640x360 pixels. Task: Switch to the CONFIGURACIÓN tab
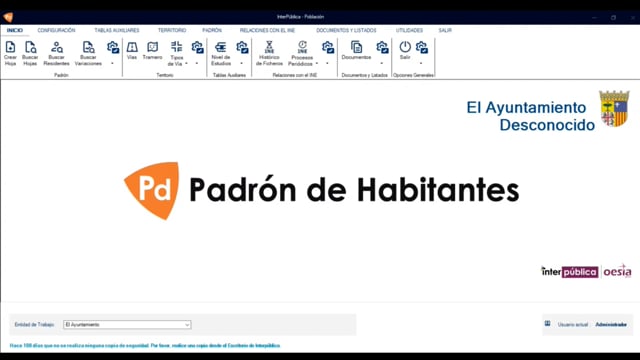coord(56,30)
